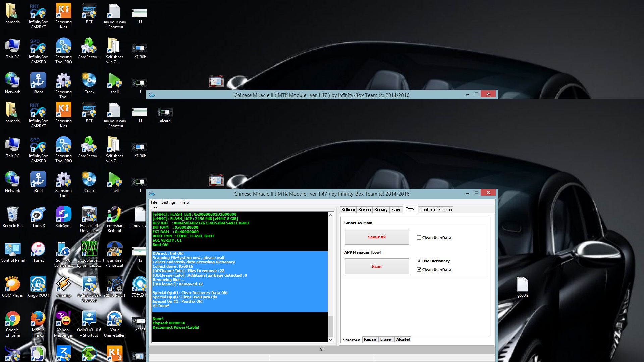Open the Alcatel bottom tab
The image size is (644, 362).
403,339
